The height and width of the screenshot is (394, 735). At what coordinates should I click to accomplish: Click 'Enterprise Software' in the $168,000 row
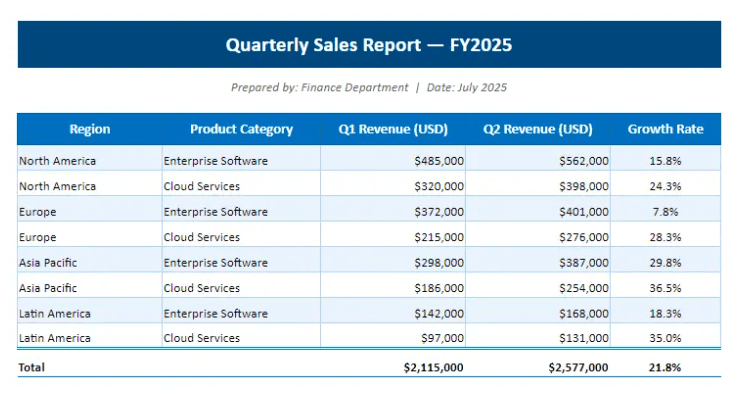coord(216,313)
